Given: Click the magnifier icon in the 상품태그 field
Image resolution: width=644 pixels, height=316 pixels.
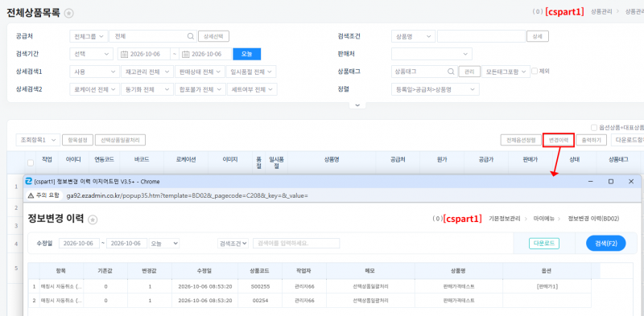Looking at the screenshot, I should [451, 72].
